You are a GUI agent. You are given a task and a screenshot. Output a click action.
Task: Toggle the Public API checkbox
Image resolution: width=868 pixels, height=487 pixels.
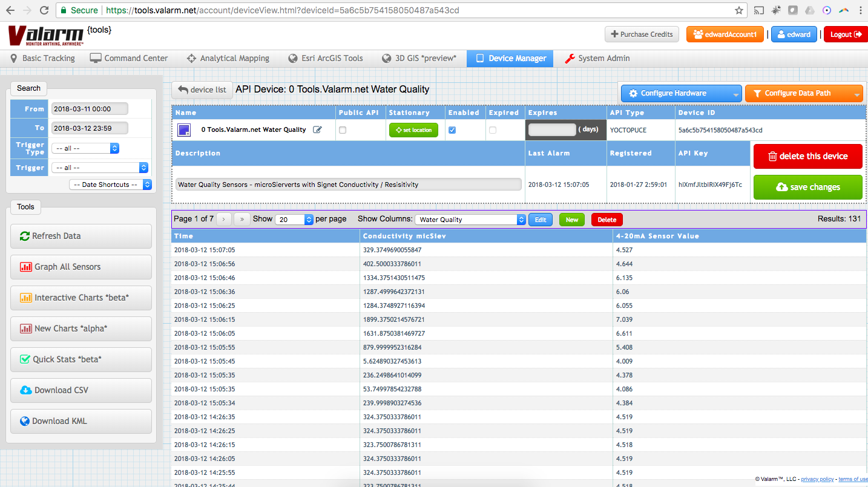pyautogui.click(x=343, y=130)
